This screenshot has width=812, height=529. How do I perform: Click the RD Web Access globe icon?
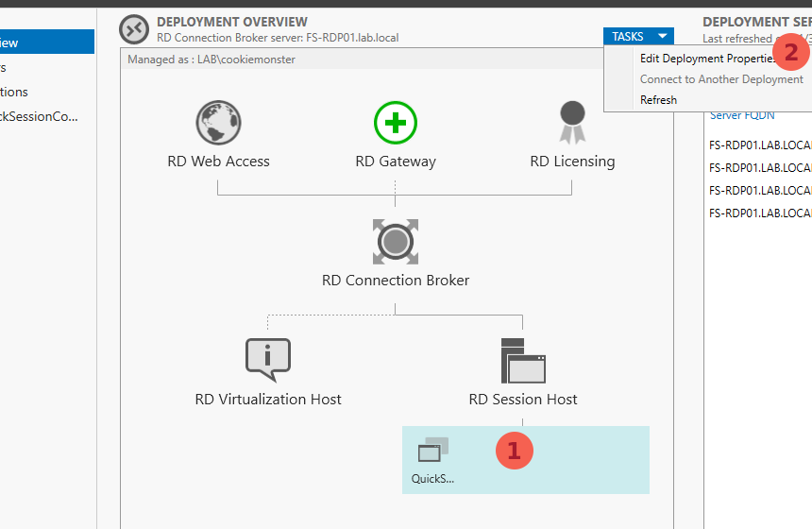[218, 124]
